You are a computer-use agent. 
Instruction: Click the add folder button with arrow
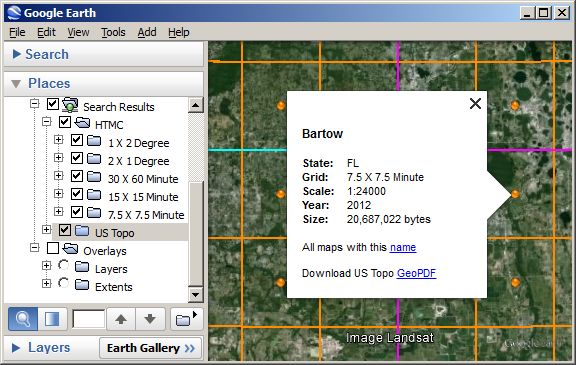pyautogui.click(x=186, y=319)
